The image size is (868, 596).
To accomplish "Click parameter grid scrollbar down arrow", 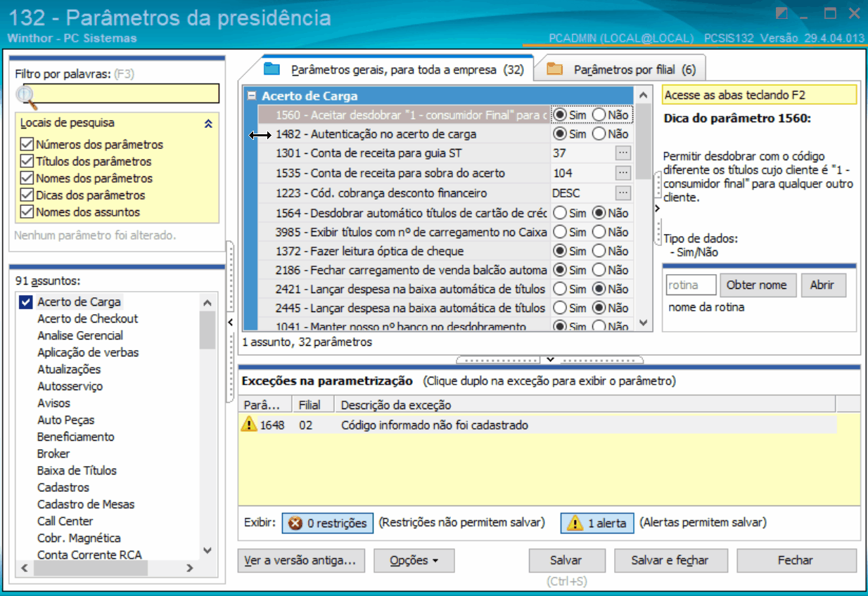I will pos(643,322).
